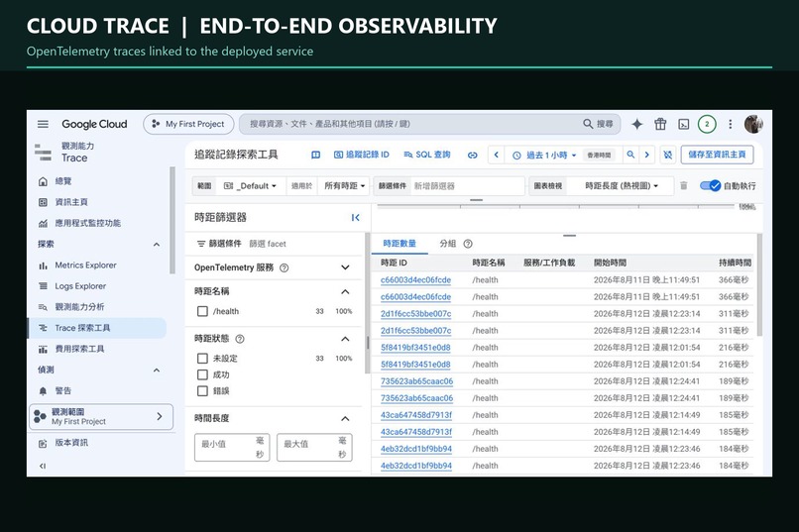Open the My First Project picker

click(188, 124)
